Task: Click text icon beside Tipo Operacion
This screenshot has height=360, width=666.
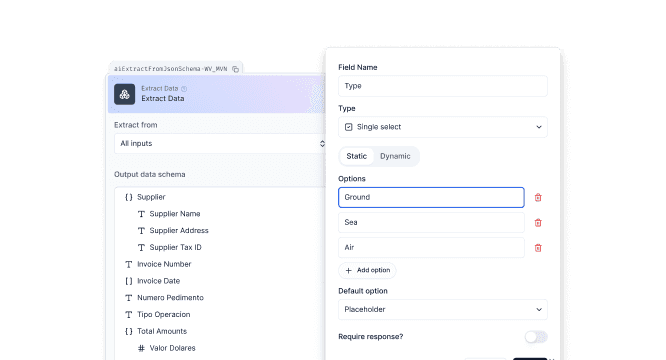Action: click(x=129, y=315)
